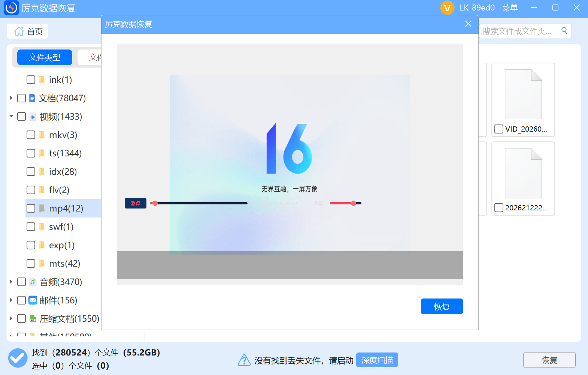Click the mp4 folder icon

[x=42, y=208]
